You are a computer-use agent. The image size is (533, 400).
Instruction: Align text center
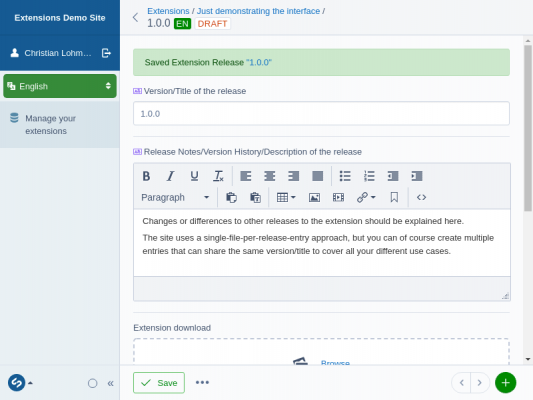270,176
